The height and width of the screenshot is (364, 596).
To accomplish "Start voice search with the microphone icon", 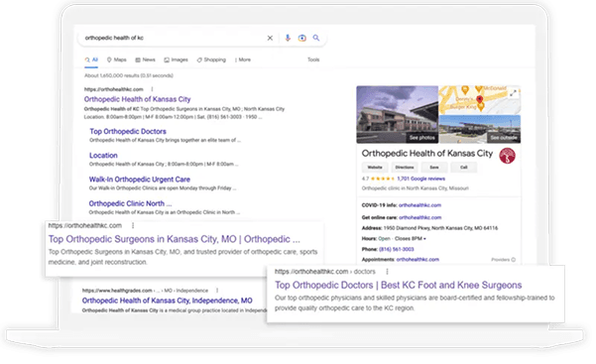I will [288, 38].
